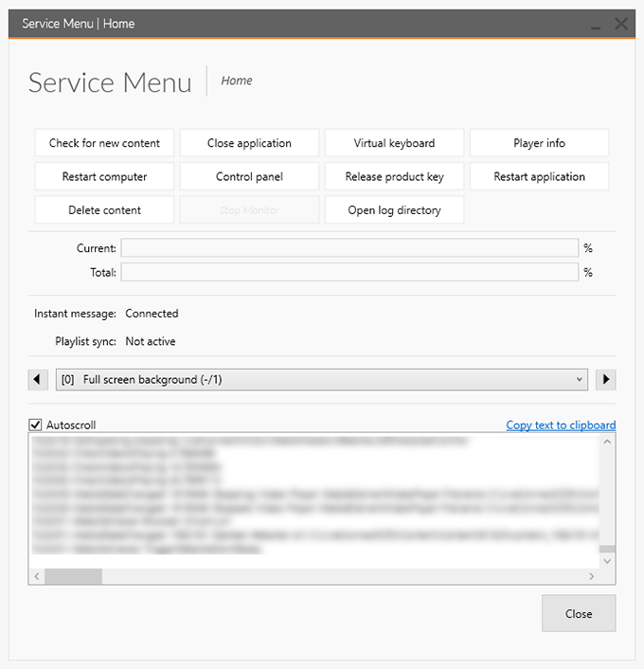The width and height of the screenshot is (644, 669).
Task: Uncheck the Autoscroll checkbox
Action: tap(36, 425)
